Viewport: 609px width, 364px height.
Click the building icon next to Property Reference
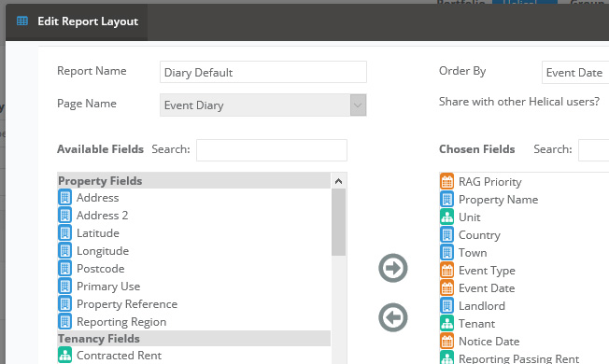click(64, 304)
